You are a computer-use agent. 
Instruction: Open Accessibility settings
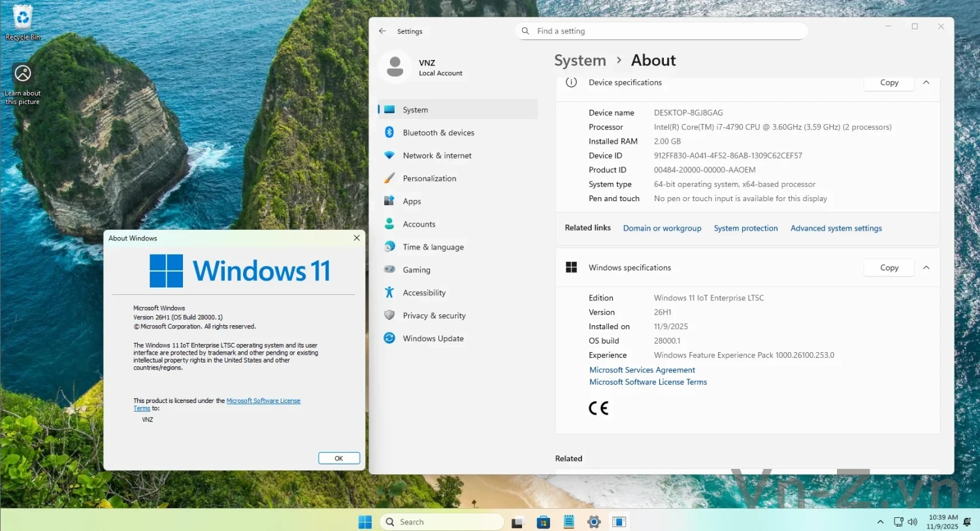point(424,293)
